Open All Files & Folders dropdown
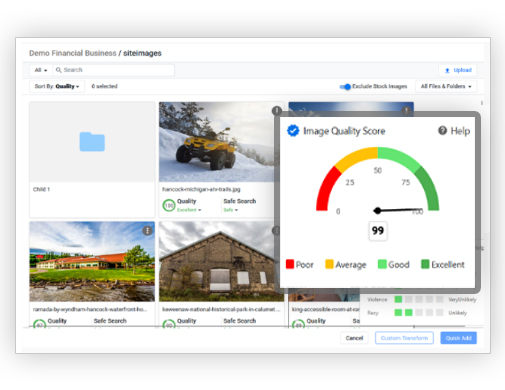 pyautogui.click(x=446, y=86)
